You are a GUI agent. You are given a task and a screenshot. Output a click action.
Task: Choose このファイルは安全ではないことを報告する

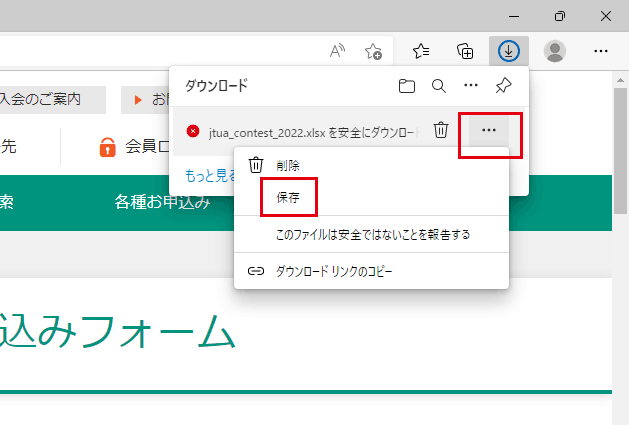(372, 234)
